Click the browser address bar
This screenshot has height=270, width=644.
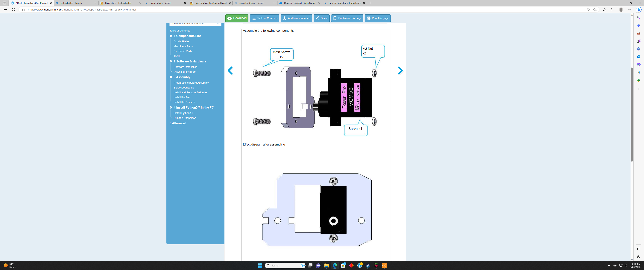[300, 10]
